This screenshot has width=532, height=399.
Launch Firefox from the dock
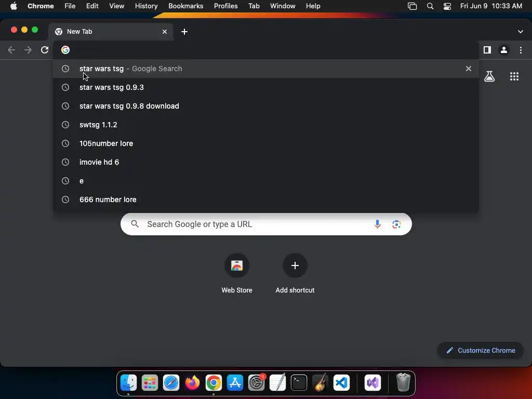(192, 383)
